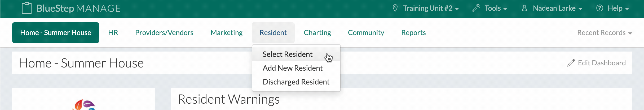Click the location pin icon
The height and width of the screenshot is (110, 644).
395,8
